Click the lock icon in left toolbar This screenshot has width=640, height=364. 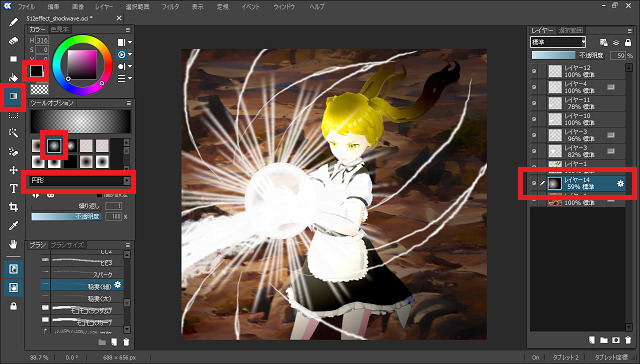[13, 306]
